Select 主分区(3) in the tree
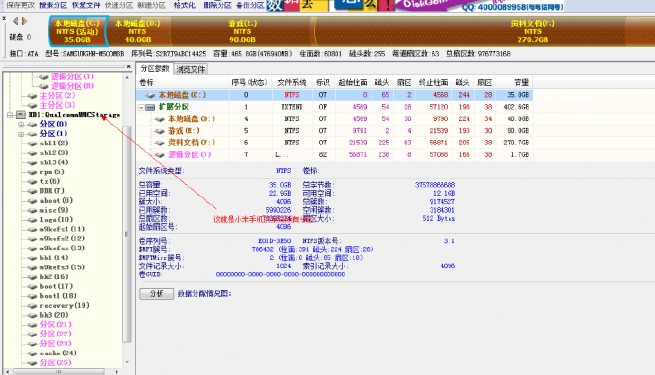Image resolution: width=655 pixels, height=375 pixels. click(x=57, y=105)
